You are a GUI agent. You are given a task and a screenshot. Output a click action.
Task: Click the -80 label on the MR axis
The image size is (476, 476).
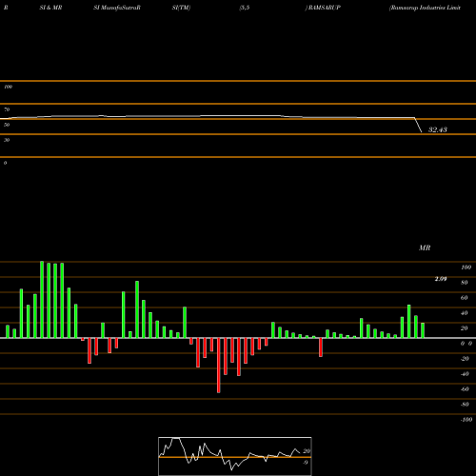465,405
